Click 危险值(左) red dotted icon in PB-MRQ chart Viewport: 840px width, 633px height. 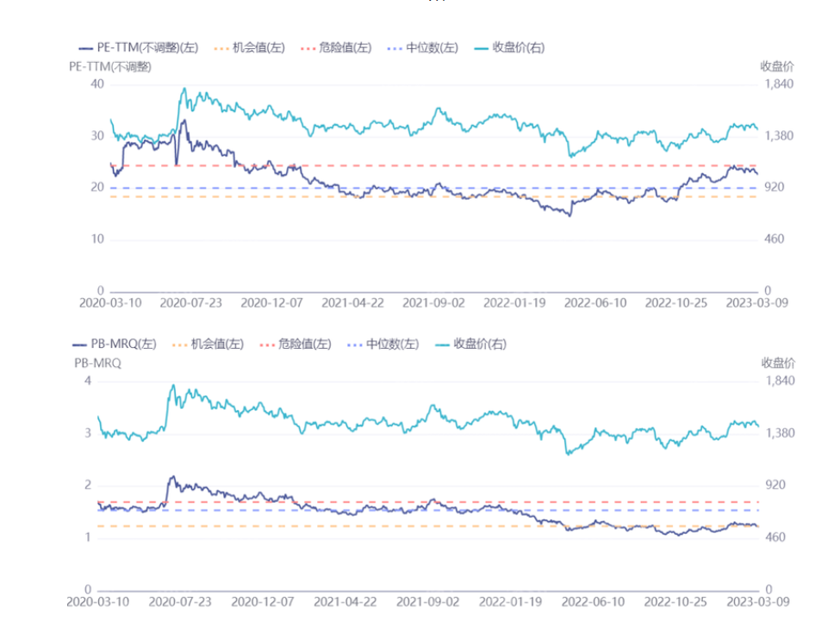[267, 344]
